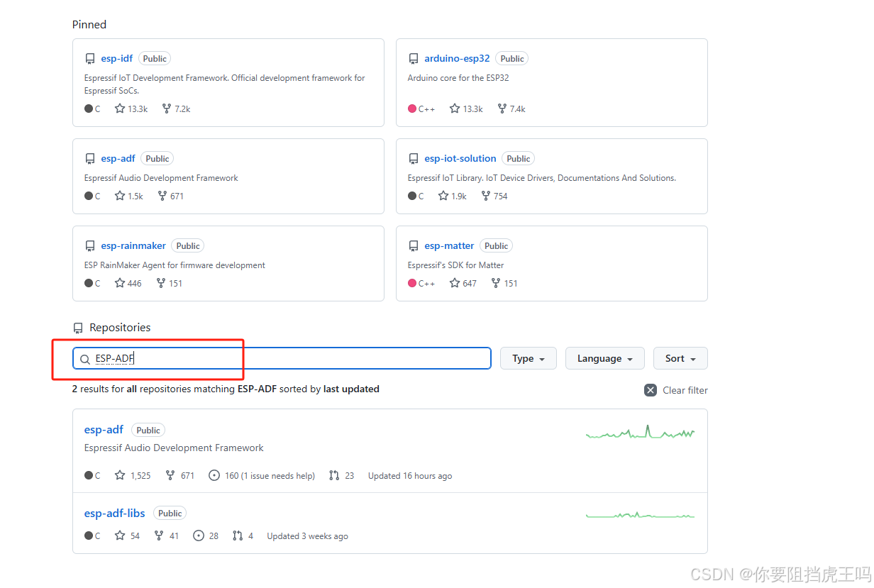Click the 'Pinned' section heading

pyautogui.click(x=89, y=24)
